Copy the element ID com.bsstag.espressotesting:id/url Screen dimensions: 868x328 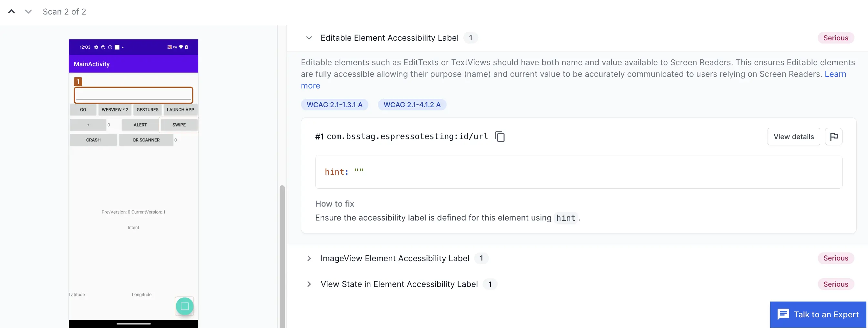pos(500,137)
